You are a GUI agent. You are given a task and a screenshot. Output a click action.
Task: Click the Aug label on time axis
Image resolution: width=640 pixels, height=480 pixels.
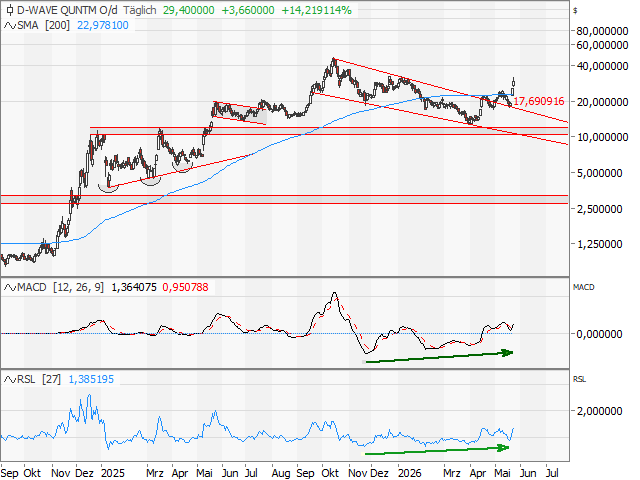(x=281, y=473)
